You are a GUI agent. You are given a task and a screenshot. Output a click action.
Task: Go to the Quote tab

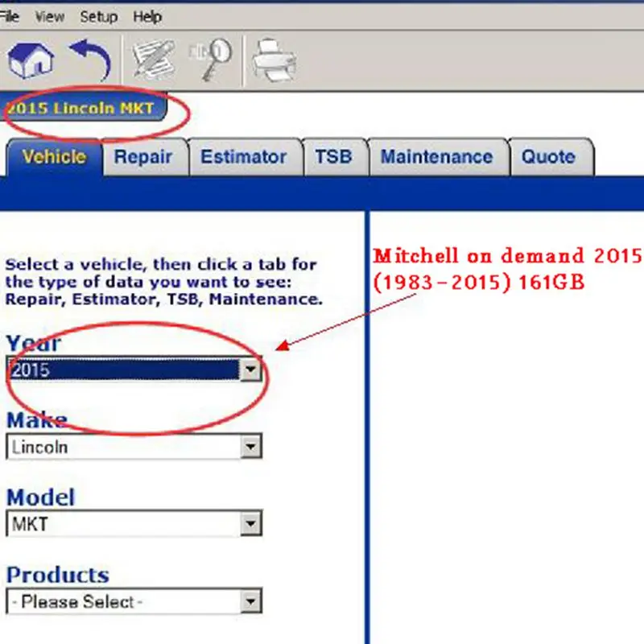(548, 157)
